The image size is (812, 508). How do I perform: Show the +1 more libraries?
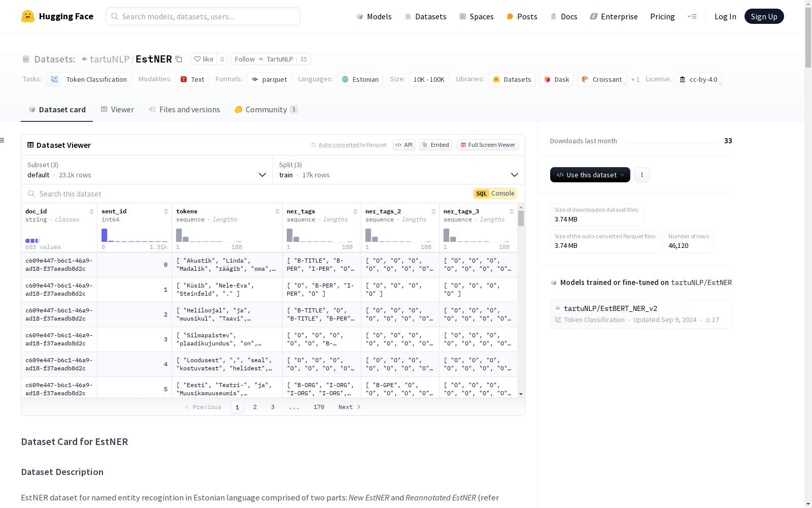[x=635, y=79]
